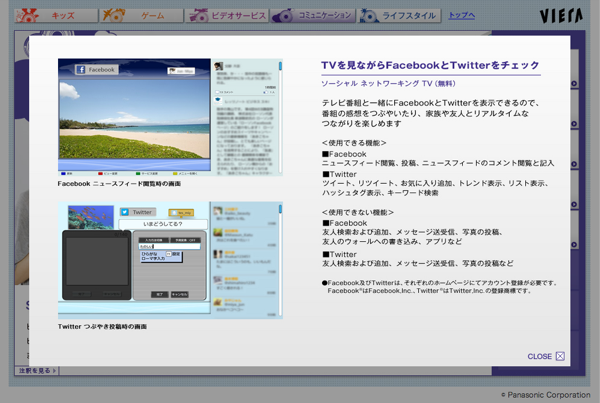
Task: Click the fish video thumbnail in Twitter screenshot
Action: click(x=91, y=217)
